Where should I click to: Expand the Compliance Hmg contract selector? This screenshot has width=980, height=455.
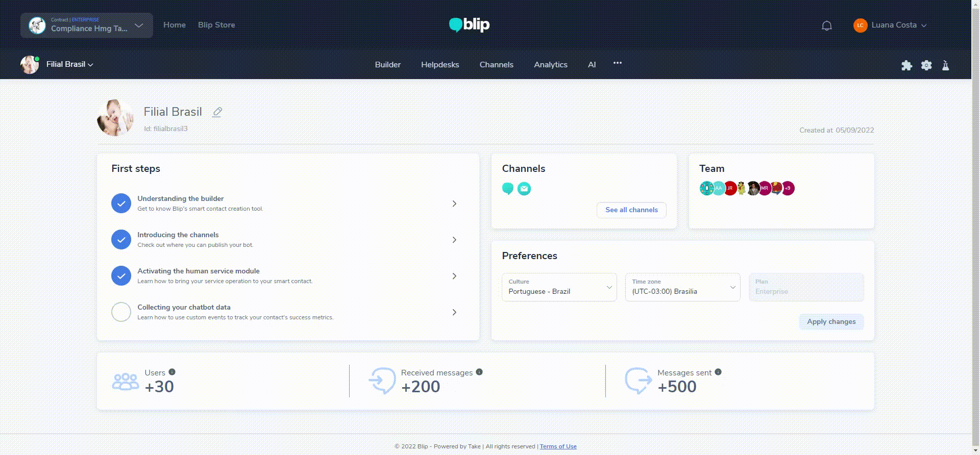(87, 25)
